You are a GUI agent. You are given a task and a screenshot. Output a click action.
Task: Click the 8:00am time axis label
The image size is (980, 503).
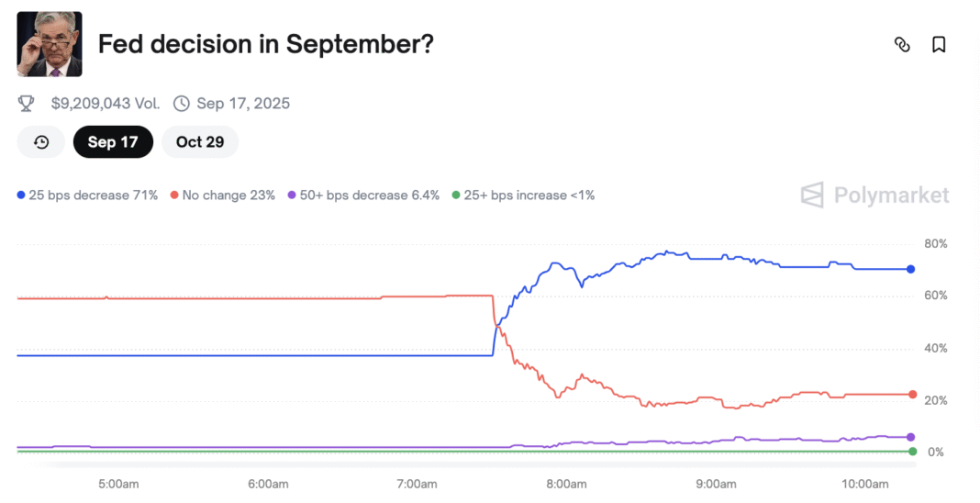click(x=566, y=485)
